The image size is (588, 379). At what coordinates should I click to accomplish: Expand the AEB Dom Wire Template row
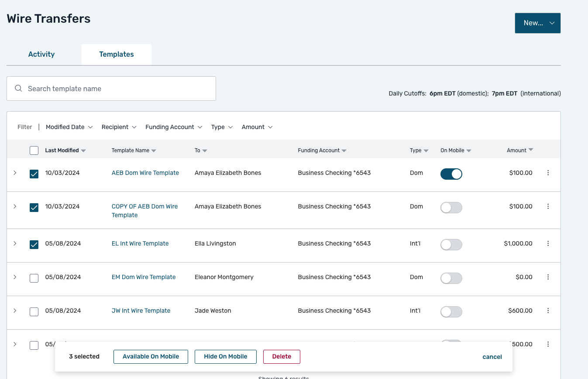pyautogui.click(x=15, y=173)
